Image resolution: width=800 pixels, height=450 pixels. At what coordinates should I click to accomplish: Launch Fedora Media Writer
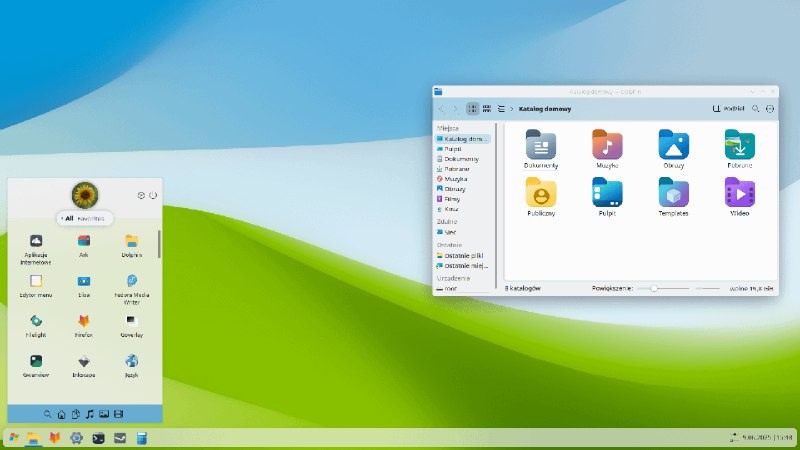click(132, 289)
